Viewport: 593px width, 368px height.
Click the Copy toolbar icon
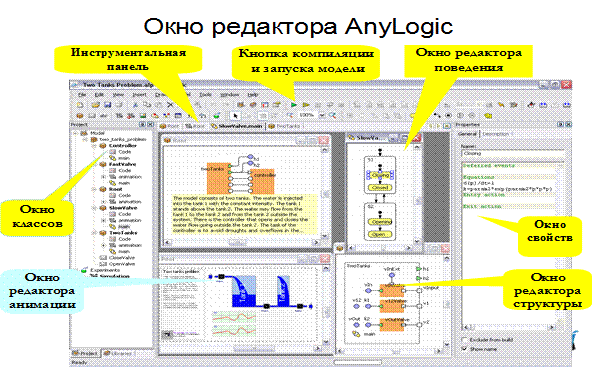[147, 105]
